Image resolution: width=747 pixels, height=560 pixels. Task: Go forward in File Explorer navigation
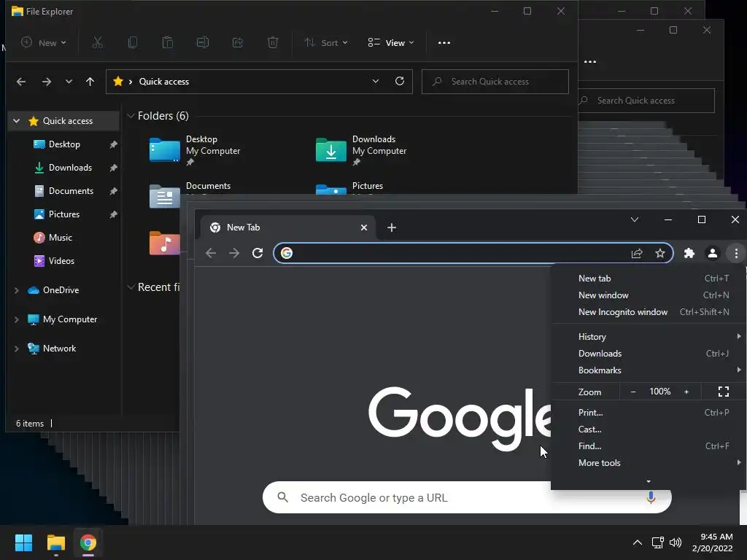tap(46, 82)
